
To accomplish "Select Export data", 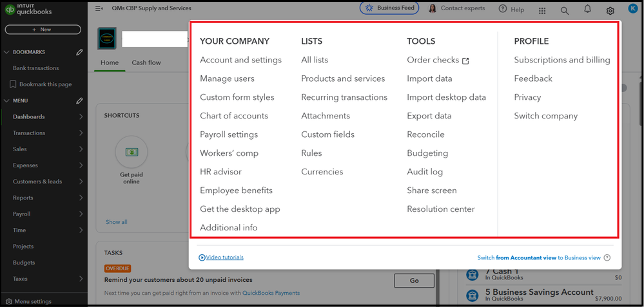I will coord(429,116).
